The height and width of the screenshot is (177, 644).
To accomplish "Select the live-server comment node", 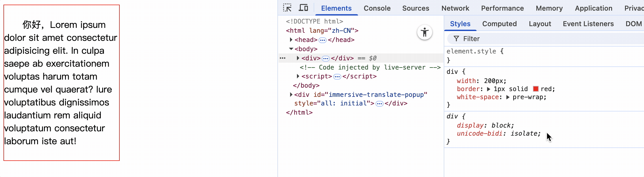I will coord(370,67).
